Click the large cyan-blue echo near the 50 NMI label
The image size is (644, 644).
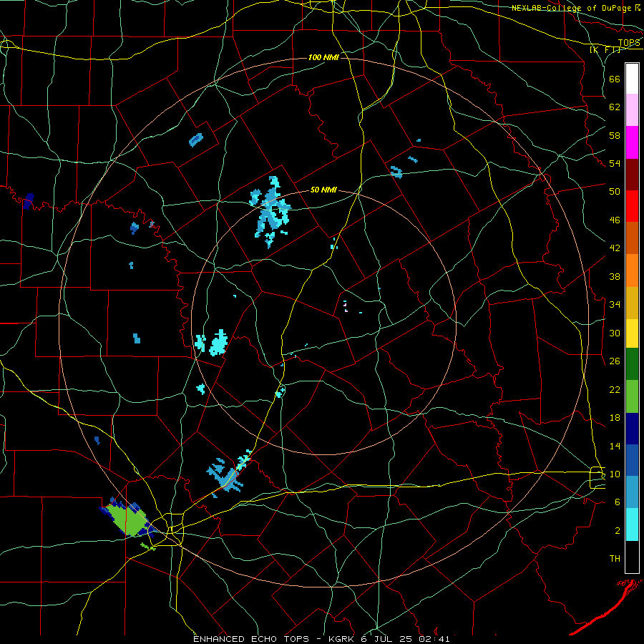[x=270, y=212]
